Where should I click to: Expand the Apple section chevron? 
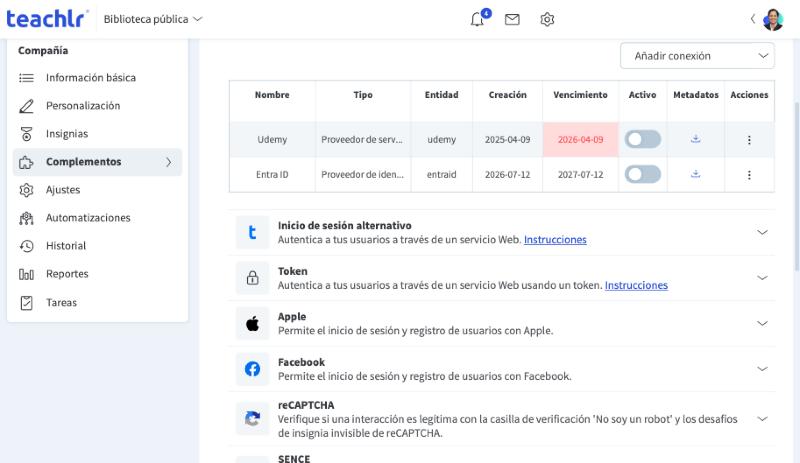(762, 323)
